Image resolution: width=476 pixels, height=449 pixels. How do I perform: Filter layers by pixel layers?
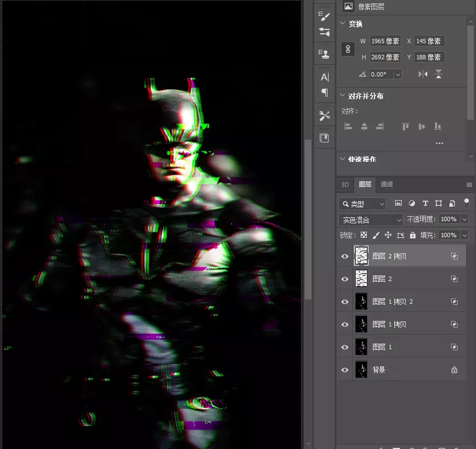click(398, 203)
